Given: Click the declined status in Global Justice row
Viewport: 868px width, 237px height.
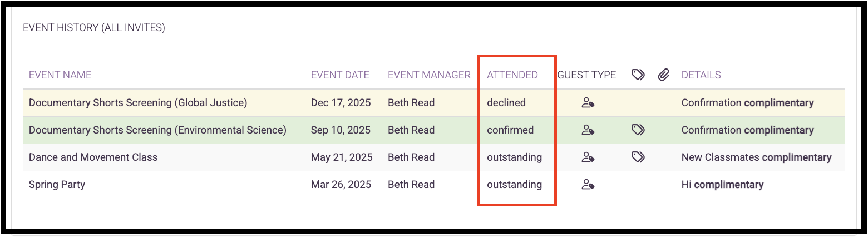Looking at the screenshot, I should point(506,103).
